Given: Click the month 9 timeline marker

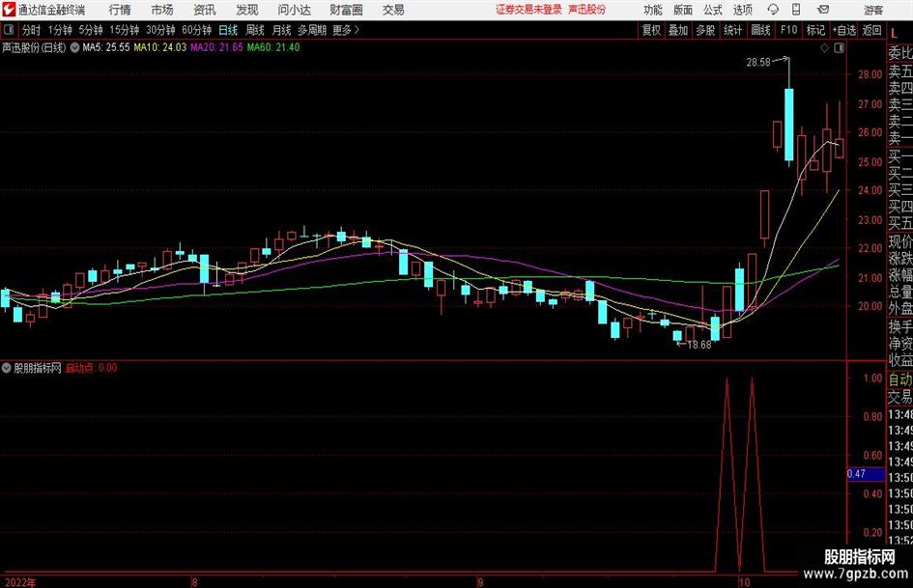Looking at the screenshot, I should coord(480,582).
